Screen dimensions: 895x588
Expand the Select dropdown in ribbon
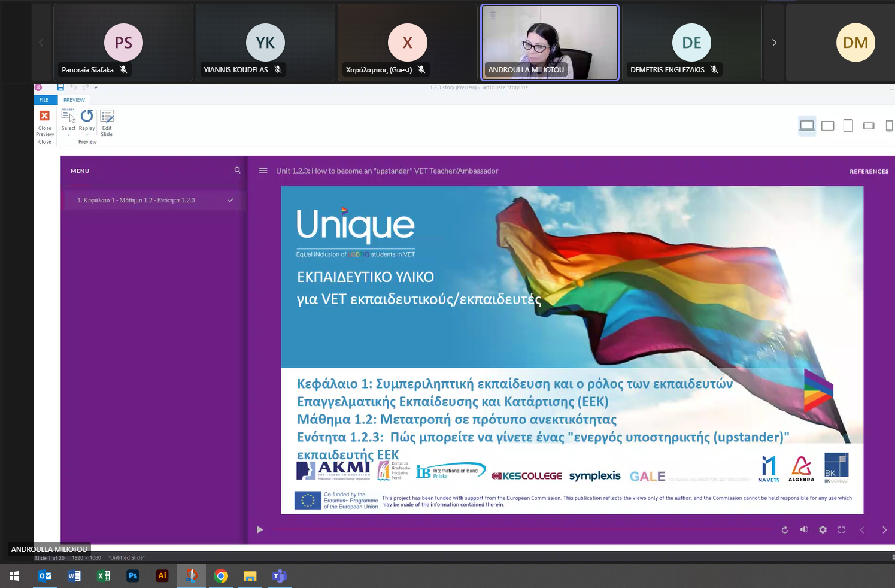pos(69,135)
